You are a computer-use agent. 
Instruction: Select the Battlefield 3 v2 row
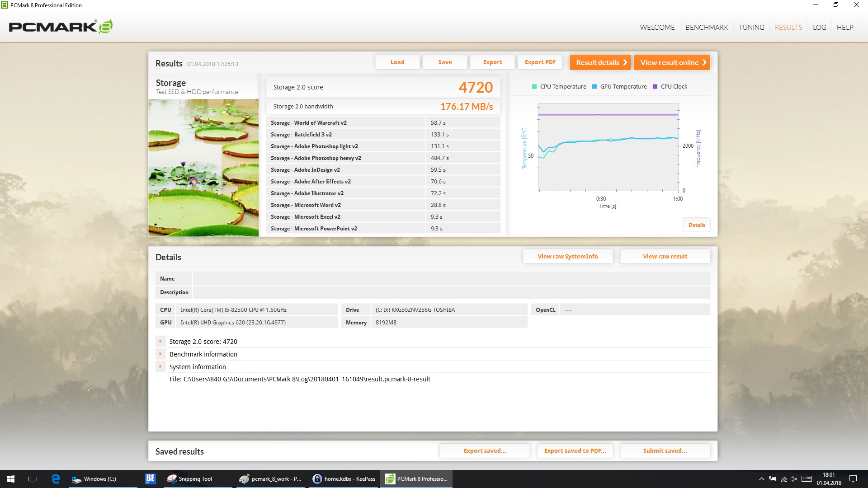tap(383, 134)
